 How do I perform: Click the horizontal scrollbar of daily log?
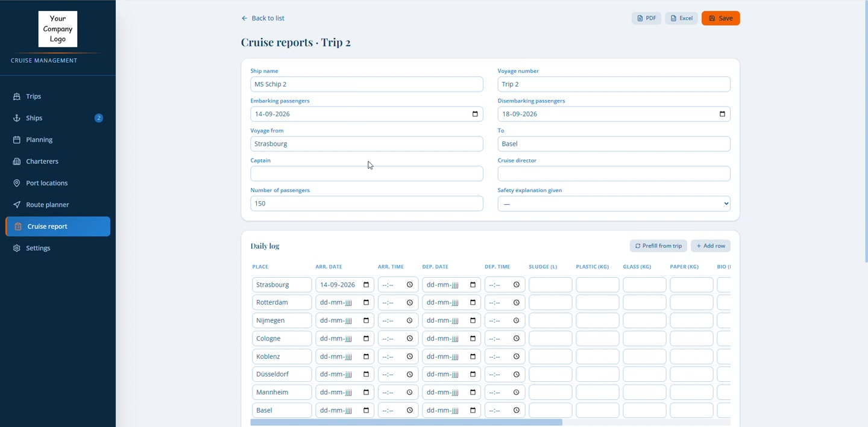pyautogui.click(x=406, y=422)
